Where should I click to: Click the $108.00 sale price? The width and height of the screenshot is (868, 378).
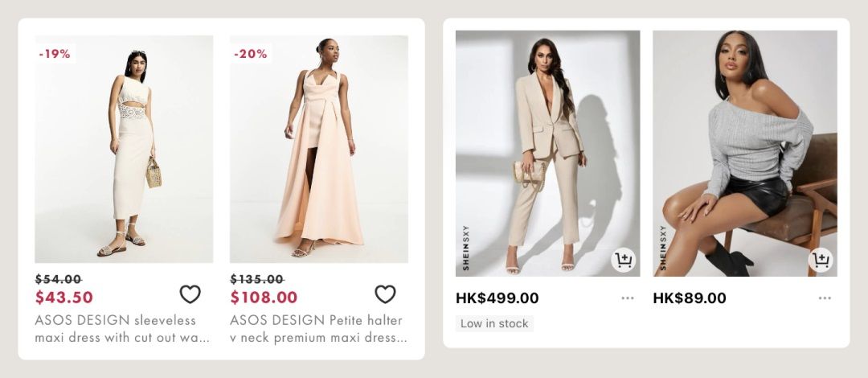[x=264, y=298]
